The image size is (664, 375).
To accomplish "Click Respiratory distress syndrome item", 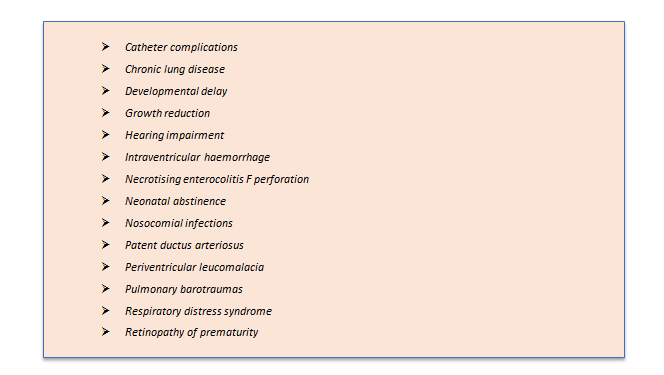I will point(198,312).
